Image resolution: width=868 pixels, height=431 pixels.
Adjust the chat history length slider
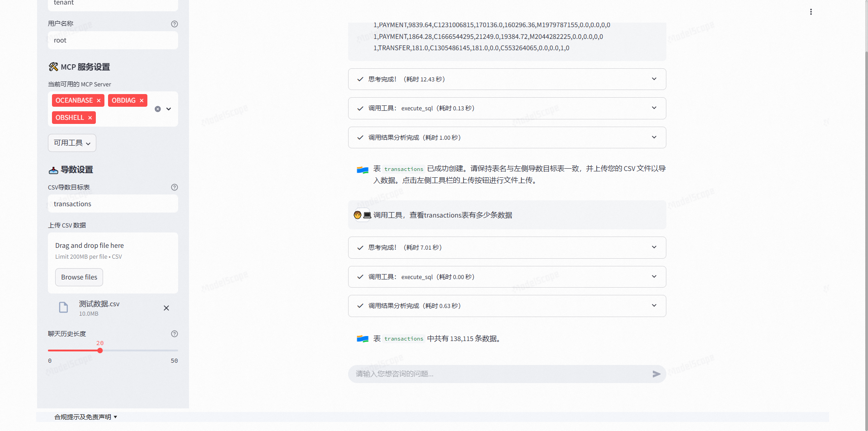(x=100, y=350)
